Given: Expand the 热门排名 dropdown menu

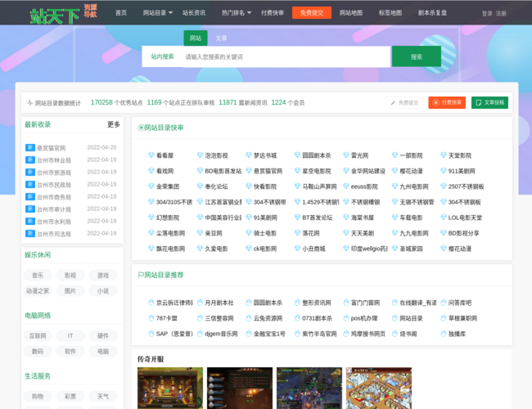Looking at the screenshot, I should (237, 13).
